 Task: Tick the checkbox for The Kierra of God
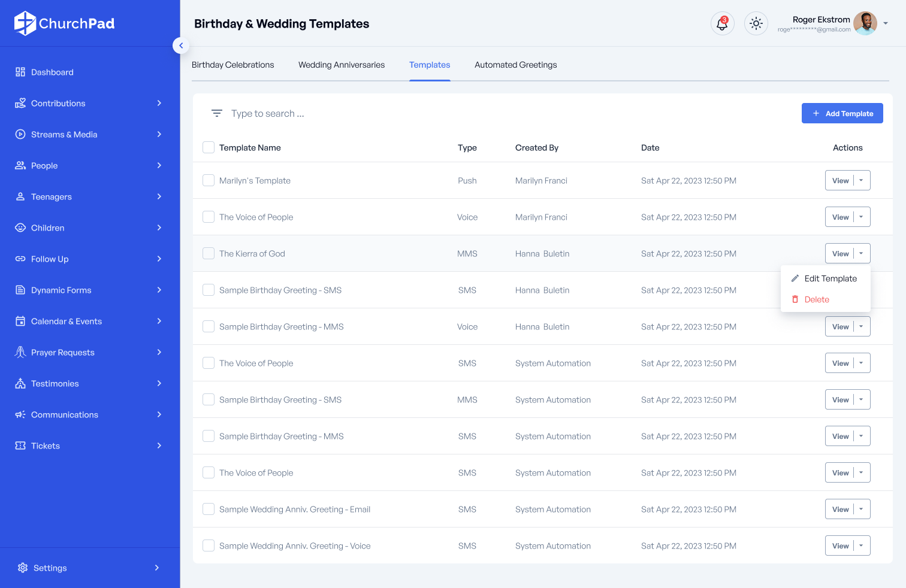click(x=209, y=253)
